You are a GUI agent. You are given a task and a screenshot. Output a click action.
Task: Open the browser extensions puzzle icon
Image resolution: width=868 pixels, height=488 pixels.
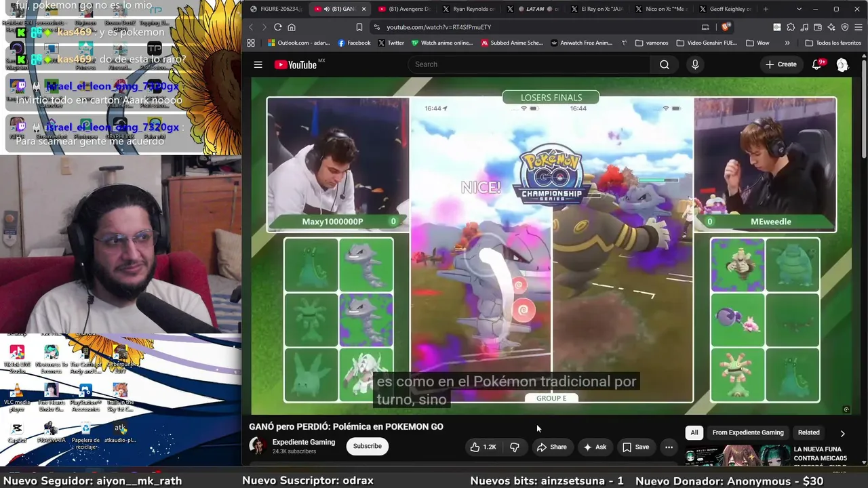point(791,27)
